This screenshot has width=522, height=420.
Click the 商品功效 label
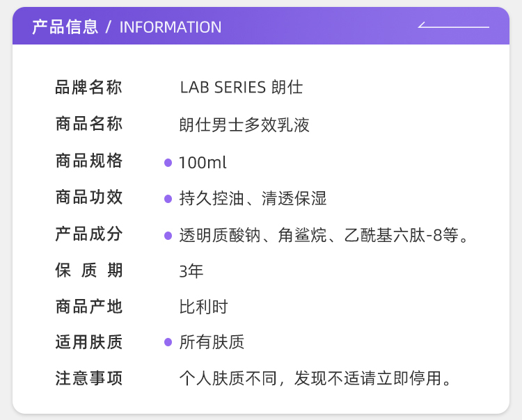(x=89, y=197)
